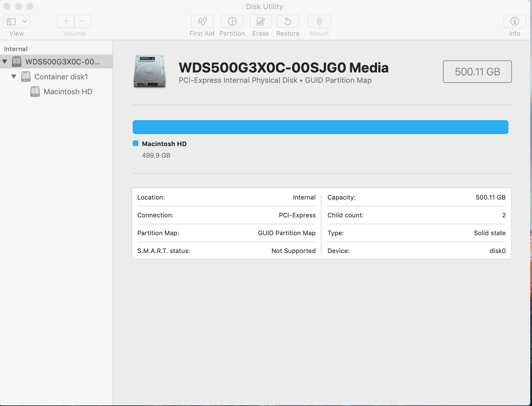
Task: Open the View dropdown chevron
Action: (x=25, y=22)
